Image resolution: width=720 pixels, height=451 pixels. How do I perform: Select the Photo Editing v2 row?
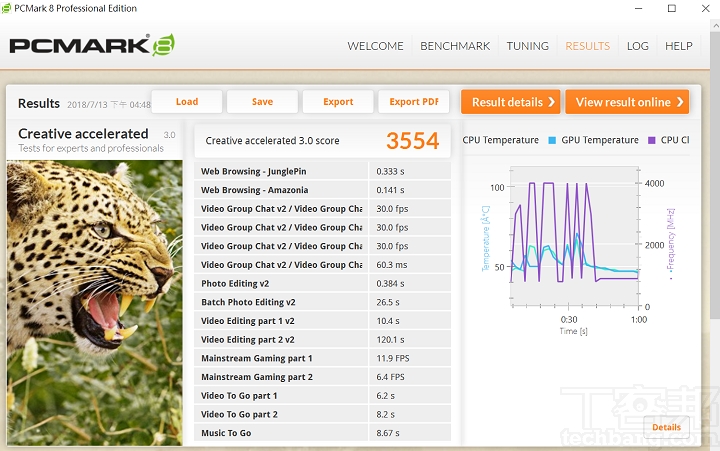point(322,283)
